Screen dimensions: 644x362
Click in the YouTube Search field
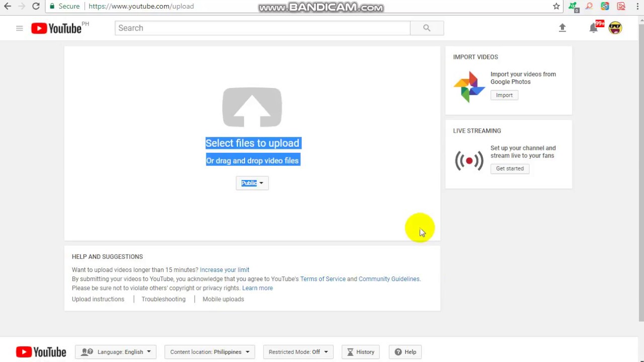pos(262,28)
